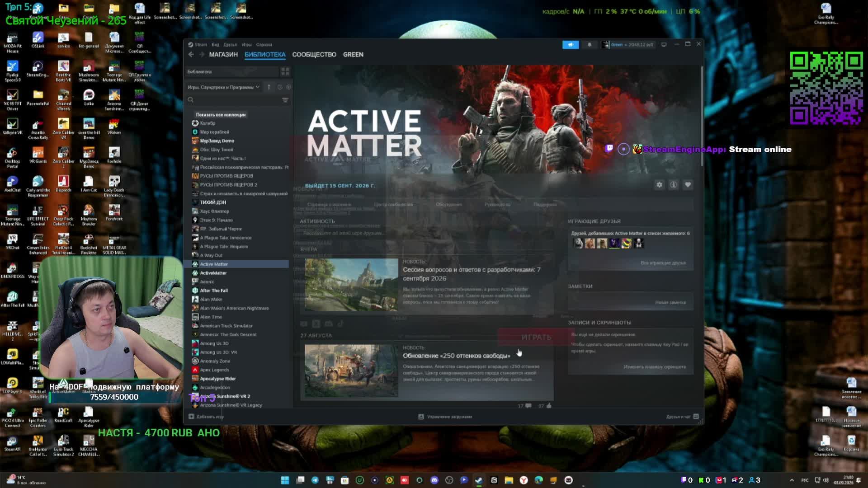The image size is (868, 488).
Task: Open Big Picture mode monitor icon
Action: 664,45
